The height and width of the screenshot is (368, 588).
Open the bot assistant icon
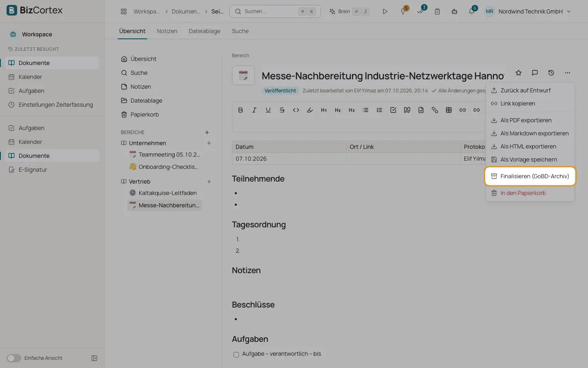tap(454, 11)
